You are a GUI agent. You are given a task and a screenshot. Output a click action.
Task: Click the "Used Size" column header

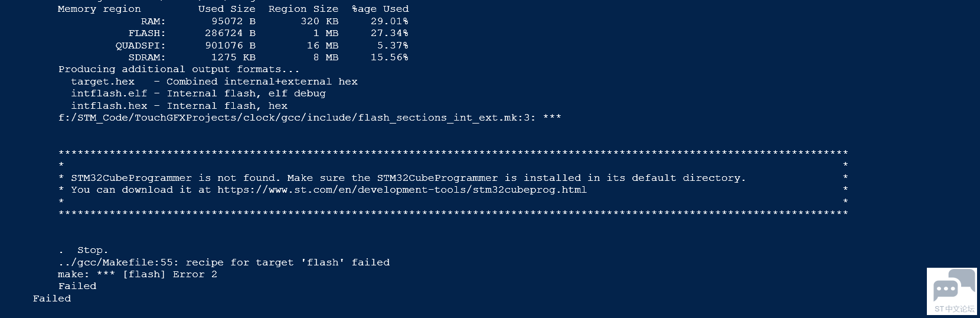(227, 9)
